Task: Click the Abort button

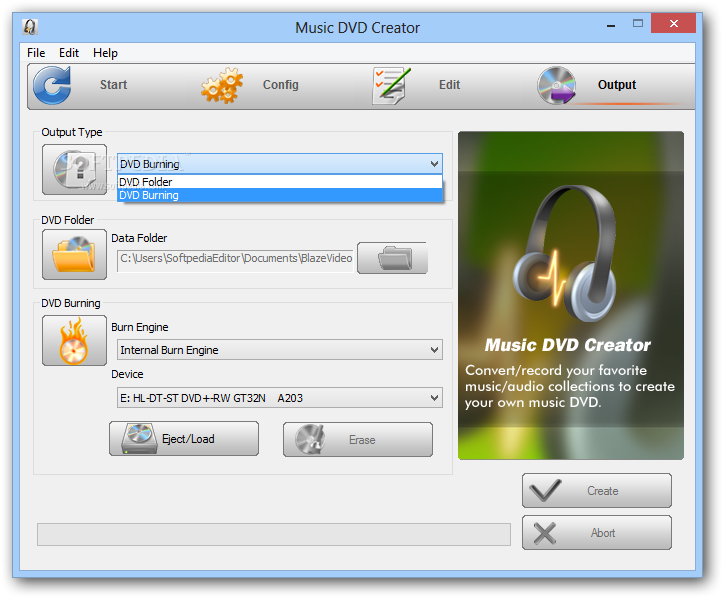Action: pyautogui.click(x=597, y=533)
